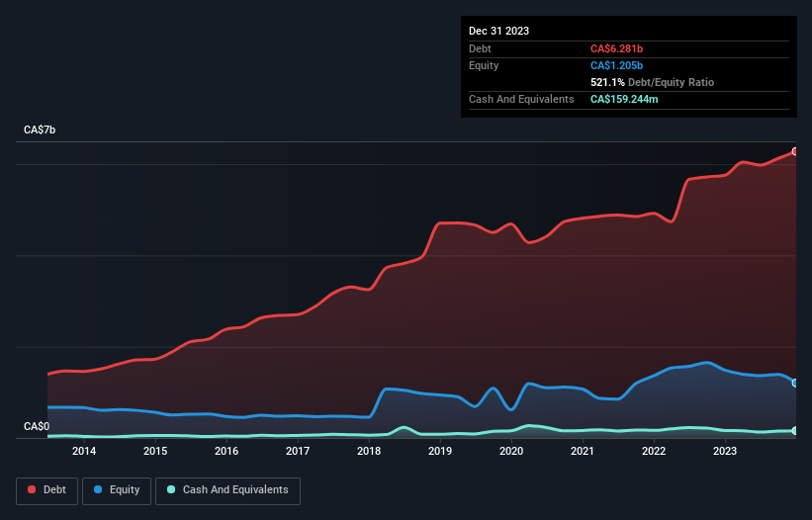Select the 2016 x-axis label
The height and width of the screenshot is (520, 812).
tap(226, 451)
